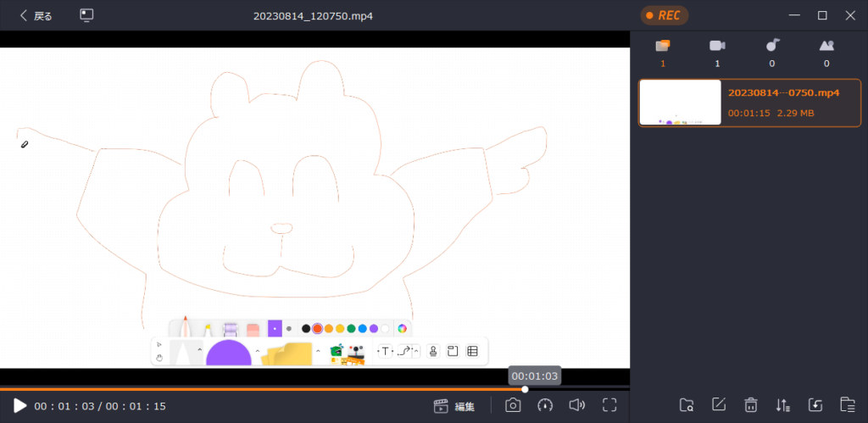Expand the connector line options chevron
The image size is (868, 423).
click(416, 350)
